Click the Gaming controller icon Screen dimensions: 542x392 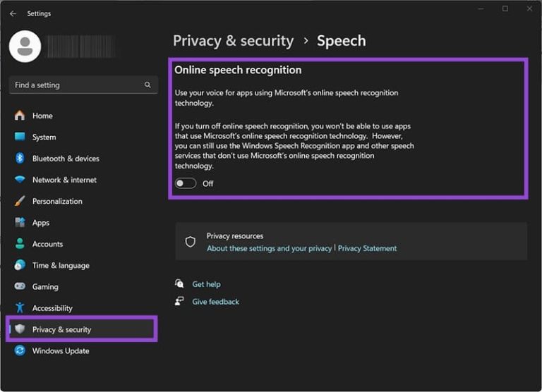pyautogui.click(x=20, y=287)
